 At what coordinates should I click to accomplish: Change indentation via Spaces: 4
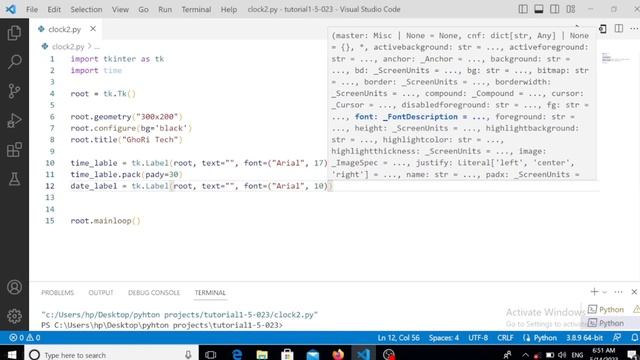coord(444,338)
